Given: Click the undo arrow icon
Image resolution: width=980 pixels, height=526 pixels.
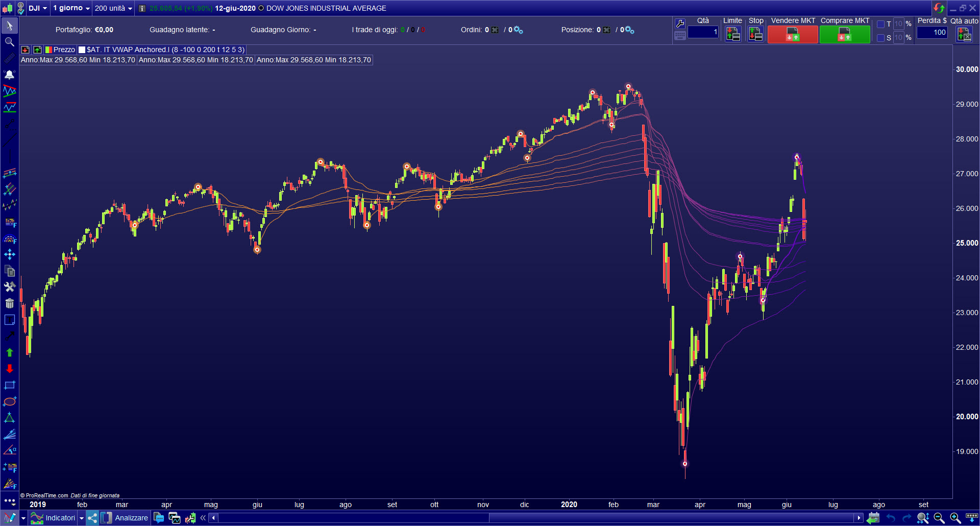Looking at the screenshot, I should (891, 518).
